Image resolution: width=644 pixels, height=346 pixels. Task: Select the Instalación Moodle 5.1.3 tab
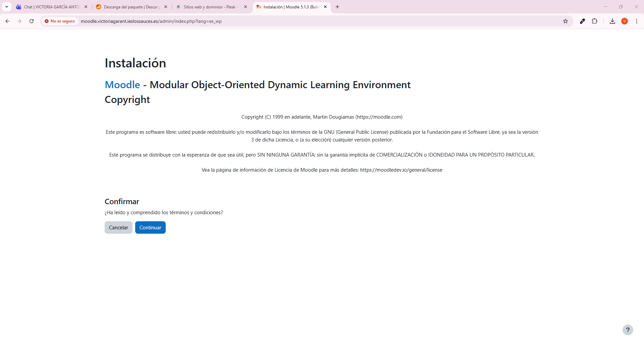coord(291,7)
